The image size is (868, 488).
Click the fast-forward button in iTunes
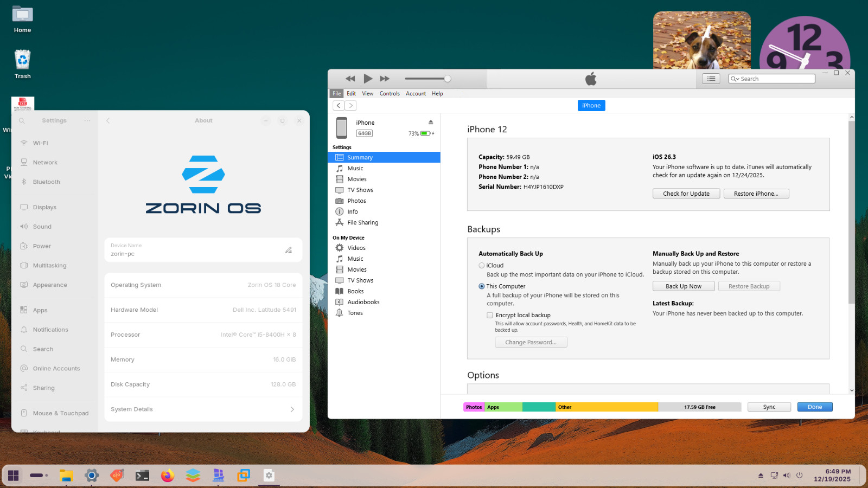point(385,79)
